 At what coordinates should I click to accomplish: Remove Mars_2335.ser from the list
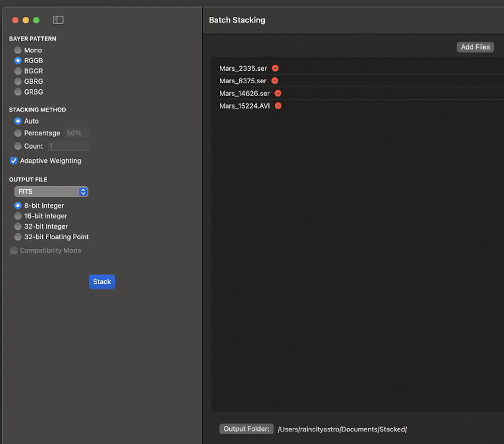275,69
